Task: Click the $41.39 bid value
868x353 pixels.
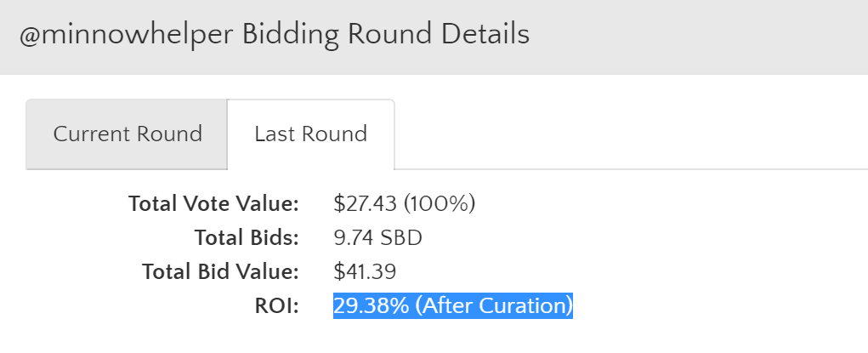Action: 366,271
